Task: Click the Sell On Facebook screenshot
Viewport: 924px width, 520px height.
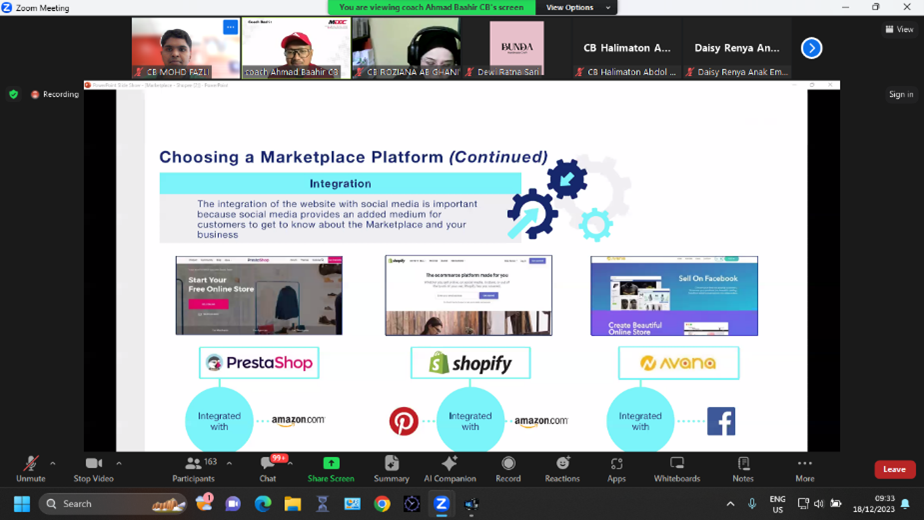Action: click(x=674, y=295)
